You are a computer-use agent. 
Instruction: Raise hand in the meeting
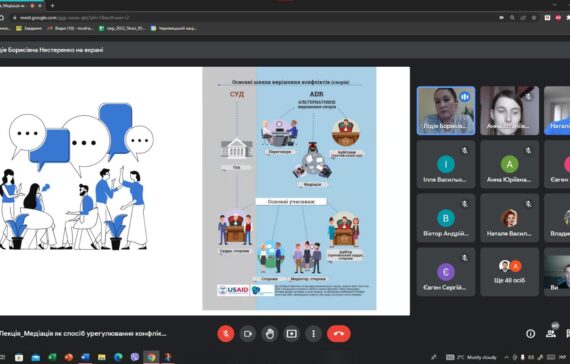tap(269, 333)
